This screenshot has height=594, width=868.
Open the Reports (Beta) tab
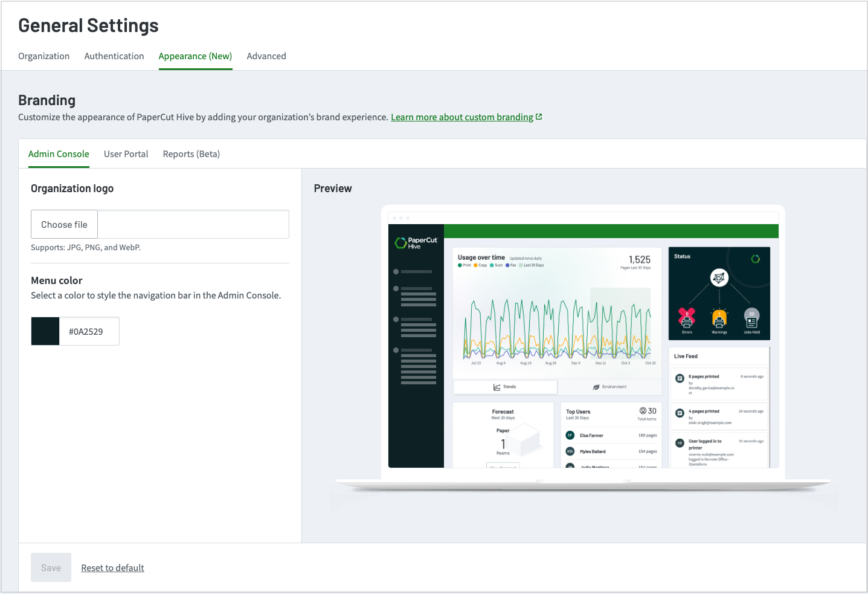coord(191,153)
